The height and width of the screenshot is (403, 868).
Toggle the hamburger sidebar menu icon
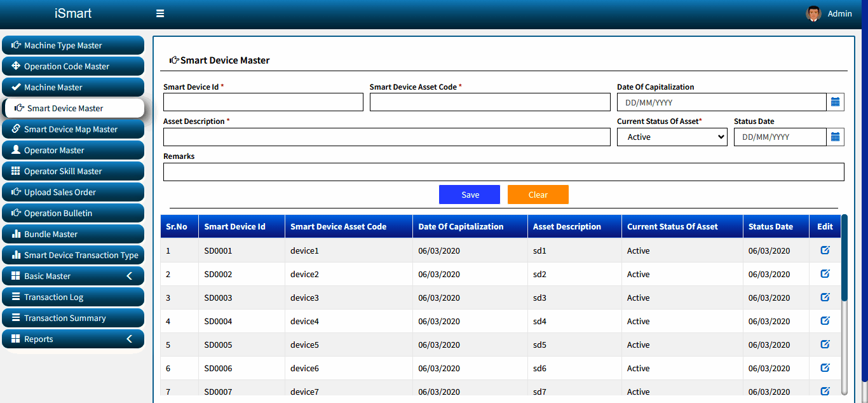pos(160,13)
